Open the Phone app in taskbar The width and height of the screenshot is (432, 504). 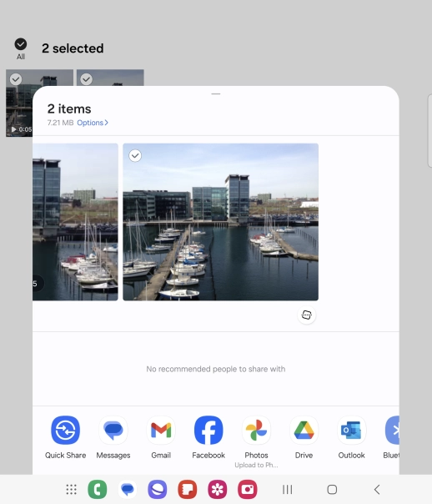[98, 489]
